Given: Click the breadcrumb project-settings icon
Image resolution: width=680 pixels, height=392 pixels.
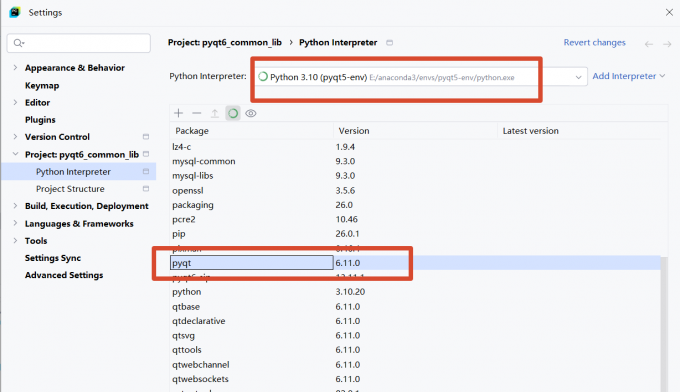Looking at the screenshot, I should pos(389,42).
